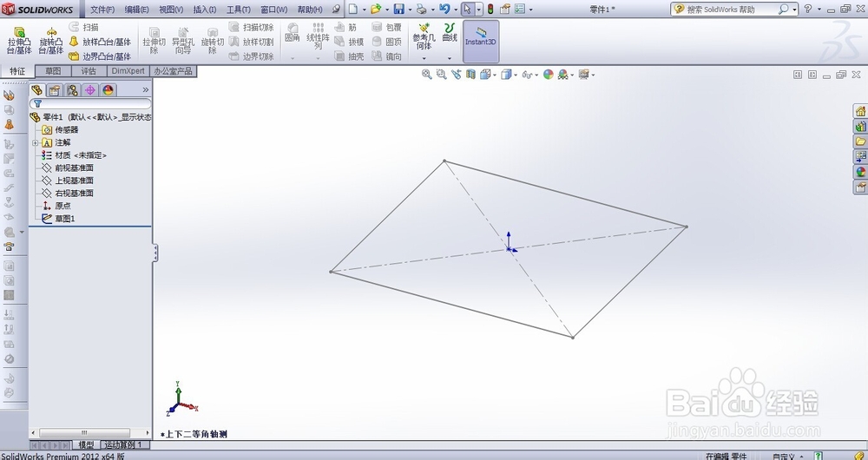The image size is (868, 460).
Task: Switch to the PropertyManager panel tab icon
Action: pyautogui.click(x=54, y=90)
